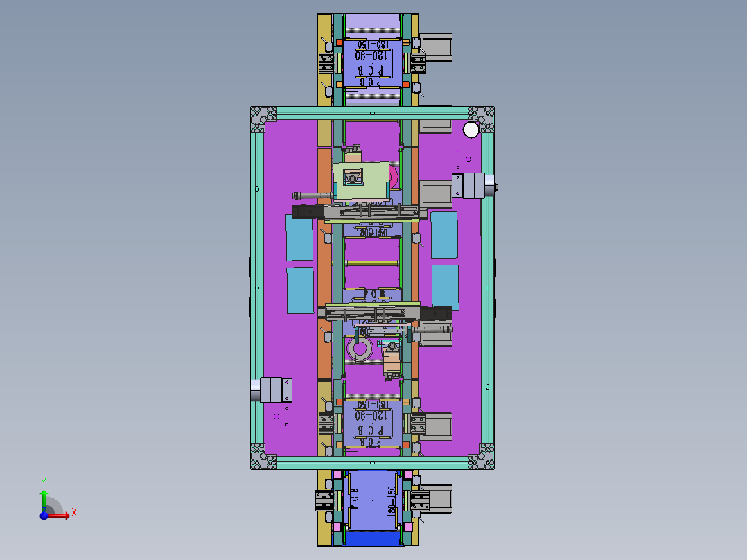Pick the lower-left light blue rectangle on the plate
This screenshot has height=560, width=747.
pos(300,290)
